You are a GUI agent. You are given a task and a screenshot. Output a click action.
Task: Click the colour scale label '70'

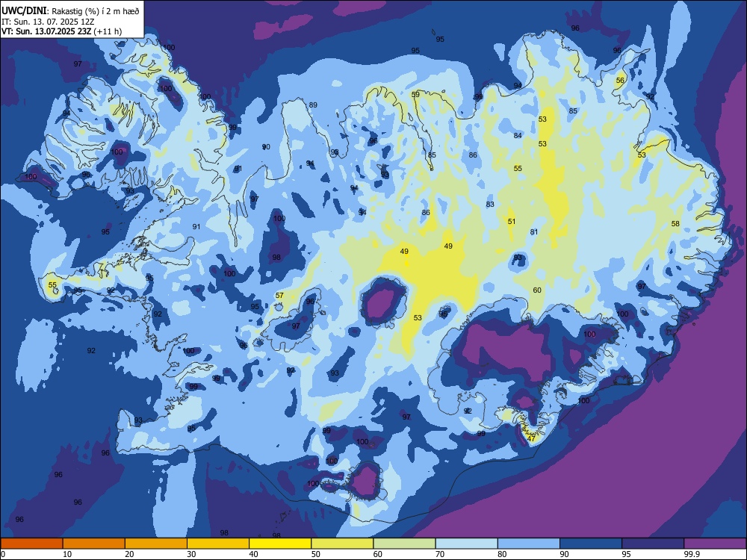pyautogui.click(x=440, y=554)
